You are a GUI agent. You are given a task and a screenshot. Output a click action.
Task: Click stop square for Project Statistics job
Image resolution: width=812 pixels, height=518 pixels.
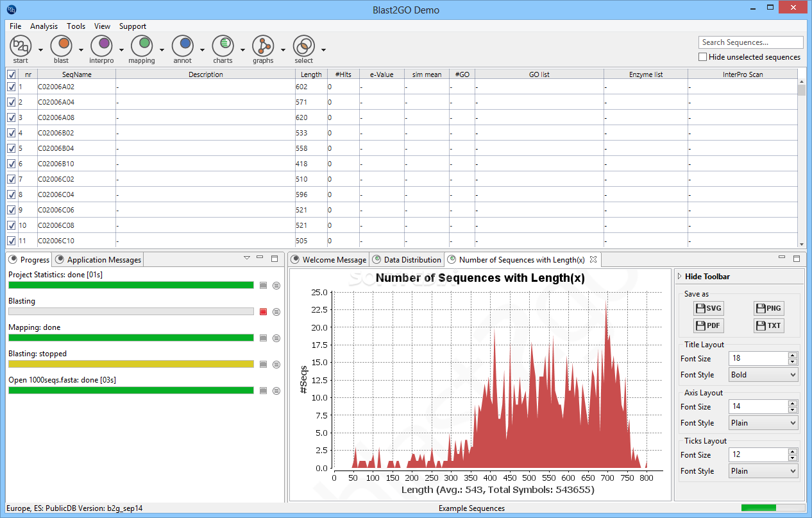[x=263, y=286]
